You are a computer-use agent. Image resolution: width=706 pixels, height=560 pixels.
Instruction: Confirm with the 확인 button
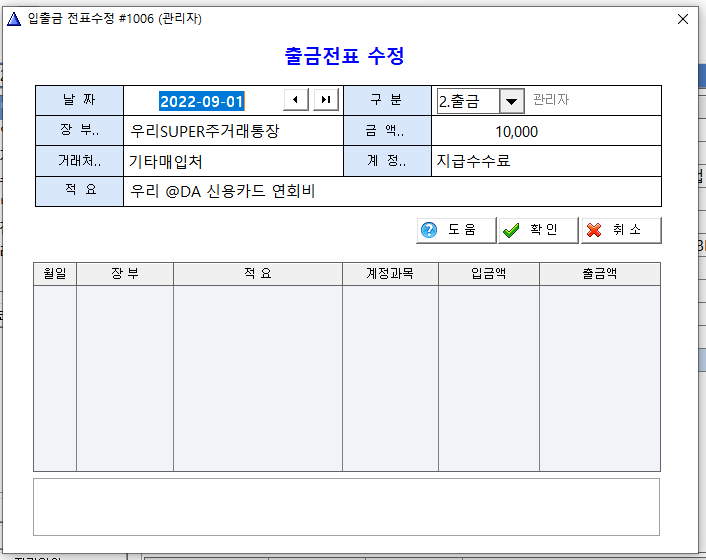click(539, 230)
